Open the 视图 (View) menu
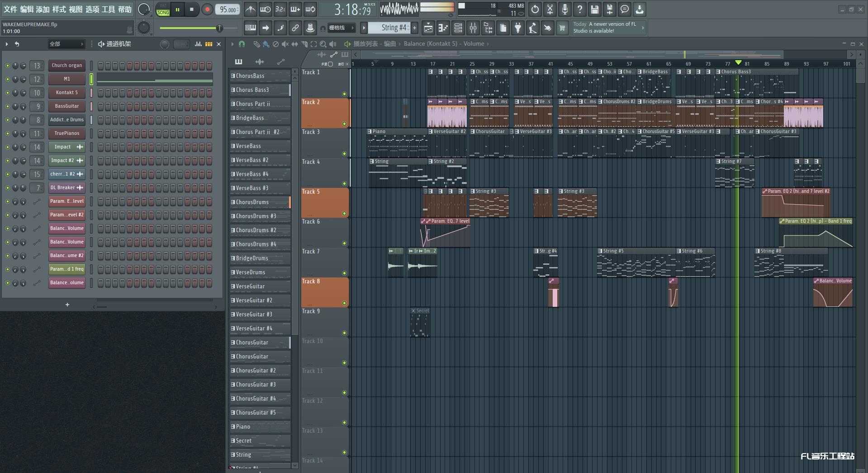 point(76,9)
